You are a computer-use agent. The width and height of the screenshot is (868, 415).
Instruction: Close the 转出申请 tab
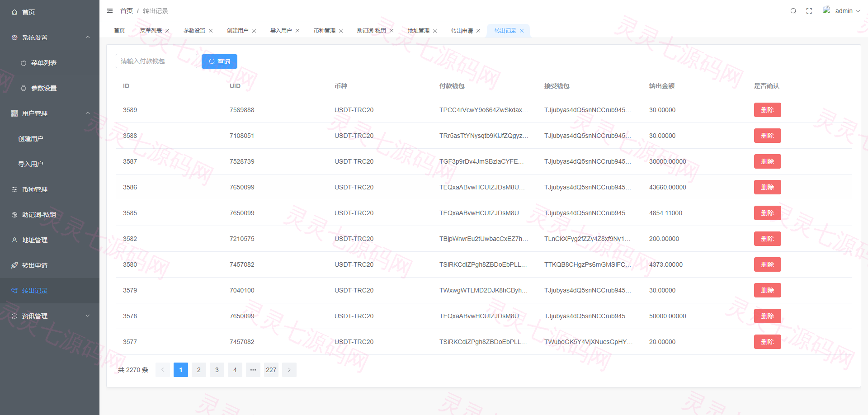pyautogui.click(x=478, y=31)
